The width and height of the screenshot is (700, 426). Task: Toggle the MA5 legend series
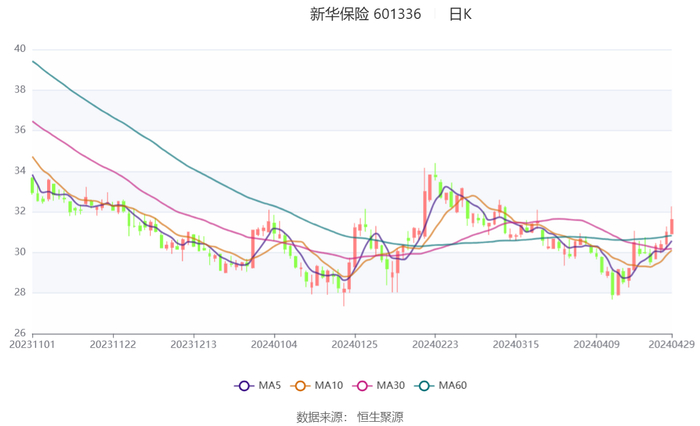click(258, 385)
